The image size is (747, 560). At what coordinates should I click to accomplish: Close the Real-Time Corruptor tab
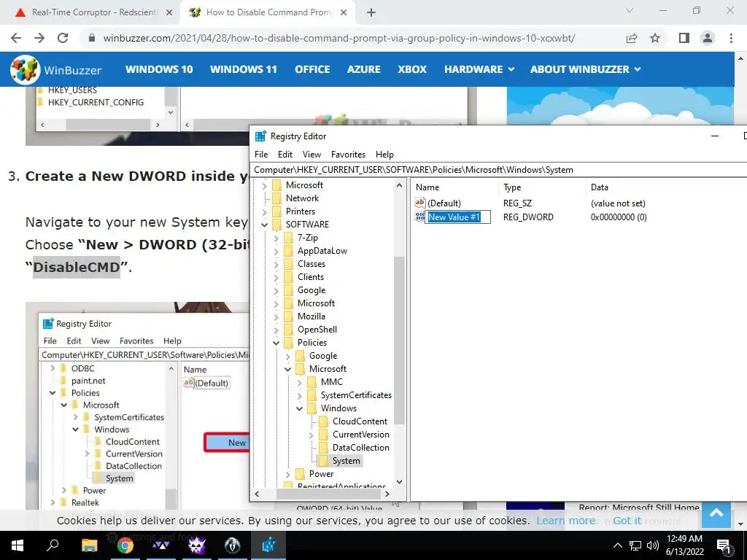[x=169, y=12]
